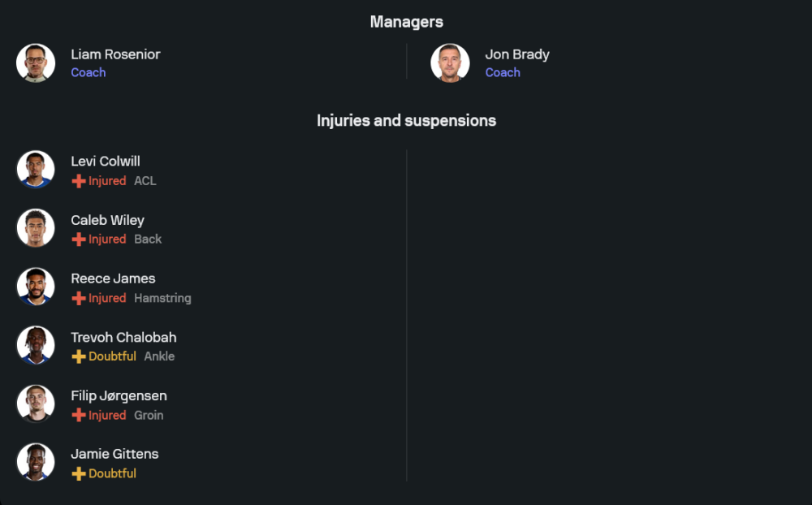Click red injured cross icon for Filip Jørgensen
The image size is (812, 505).
79,416
